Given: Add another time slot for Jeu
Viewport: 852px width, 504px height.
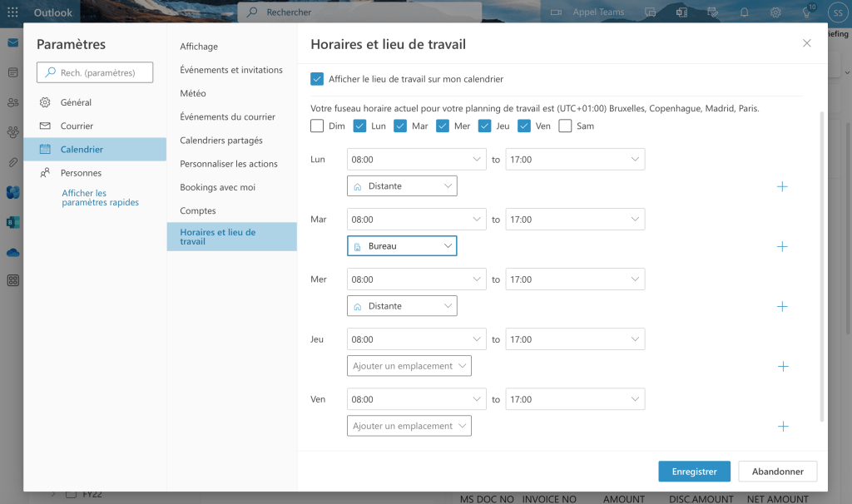Looking at the screenshot, I should 782,366.
